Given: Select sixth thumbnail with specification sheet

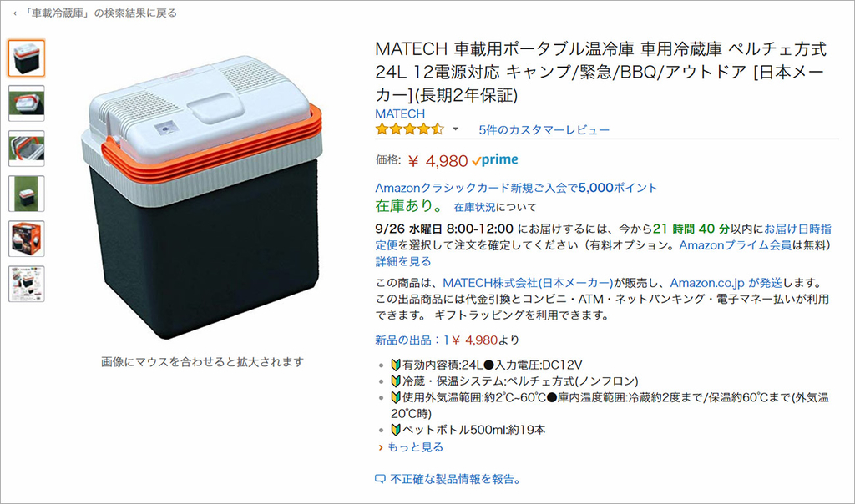Looking at the screenshot, I should coord(27,284).
